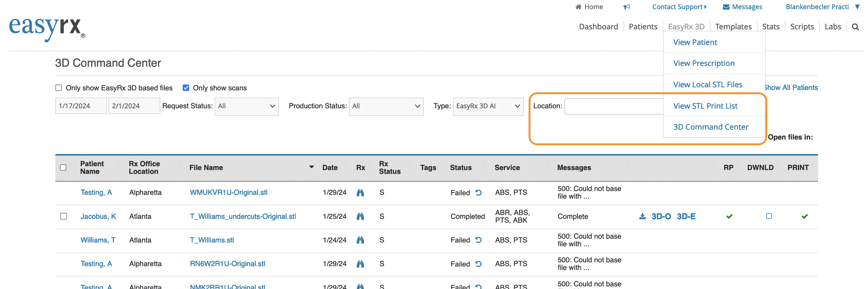Click the start date field 1/17/2024

click(81, 106)
